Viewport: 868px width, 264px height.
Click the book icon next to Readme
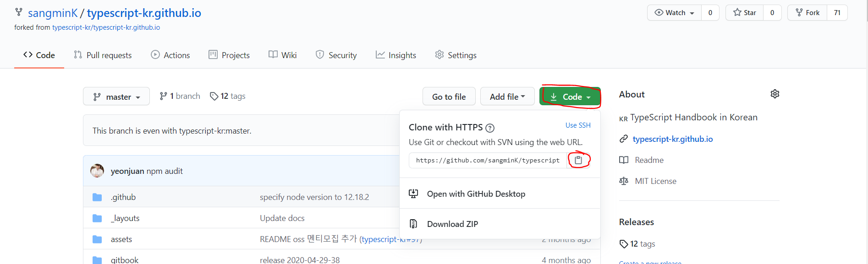point(624,160)
